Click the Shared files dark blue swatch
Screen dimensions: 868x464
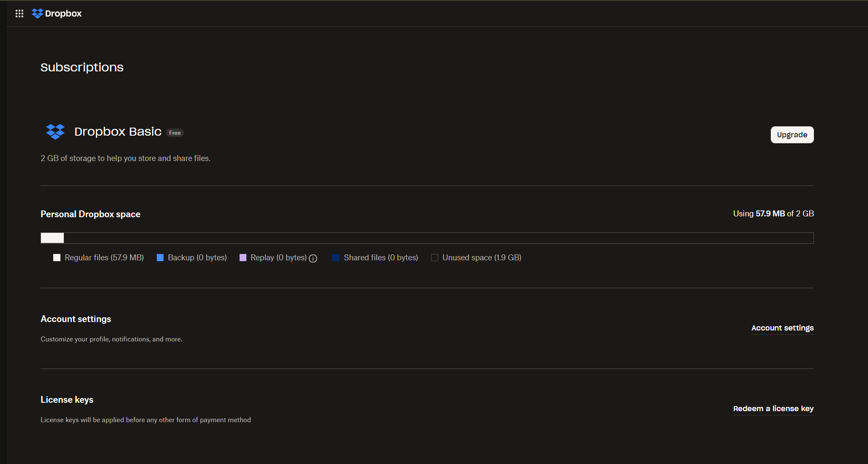[x=336, y=258]
